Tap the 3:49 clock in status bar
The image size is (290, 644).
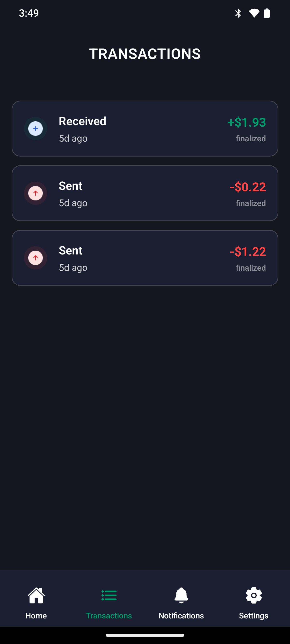pyautogui.click(x=29, y=13)
